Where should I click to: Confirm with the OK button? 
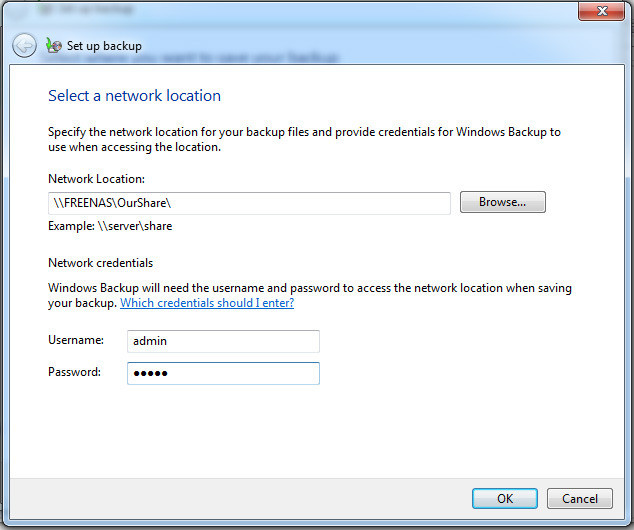(x=504, y=498)
